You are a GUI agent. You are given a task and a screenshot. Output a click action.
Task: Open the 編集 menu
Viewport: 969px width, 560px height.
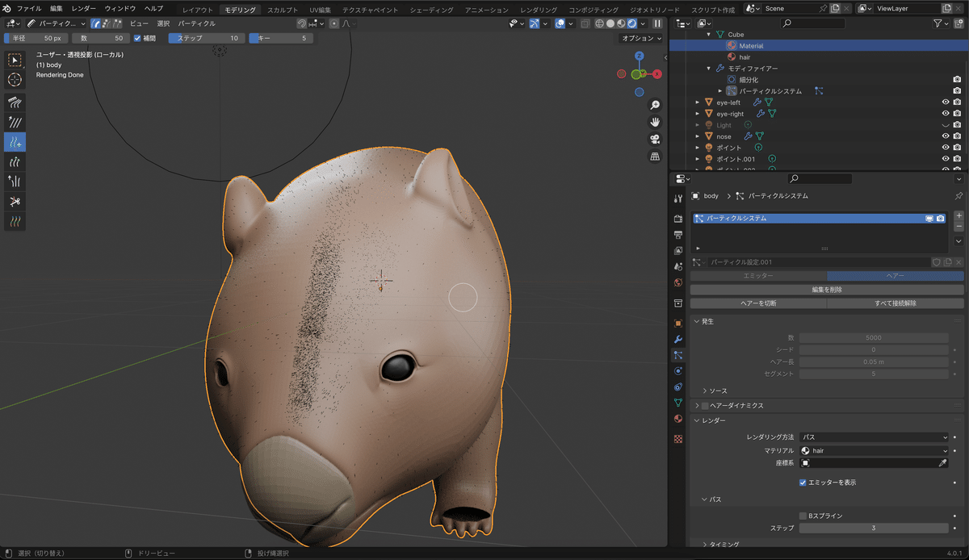point(57,8)
